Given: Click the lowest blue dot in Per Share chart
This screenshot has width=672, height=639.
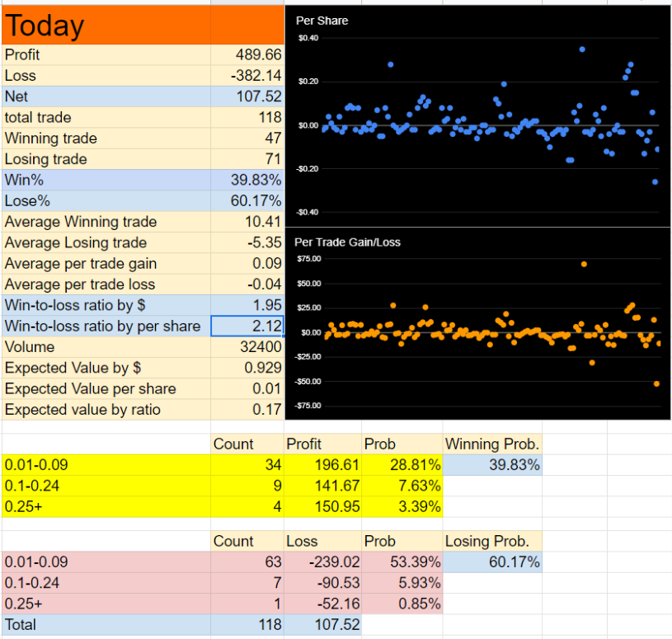Looking at the screenshot, I should click(655, 182).
